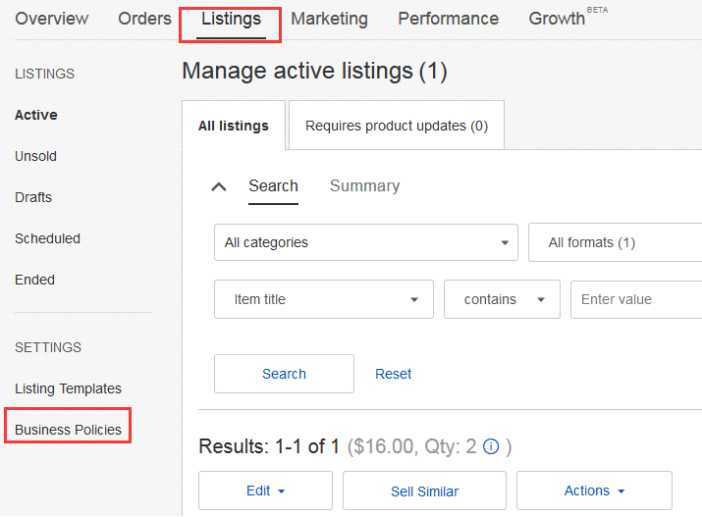Viewport: 702px width, 517px height.
Task: Click the 'Results: 1-1 of 1' text
Action: coord(269,446)
